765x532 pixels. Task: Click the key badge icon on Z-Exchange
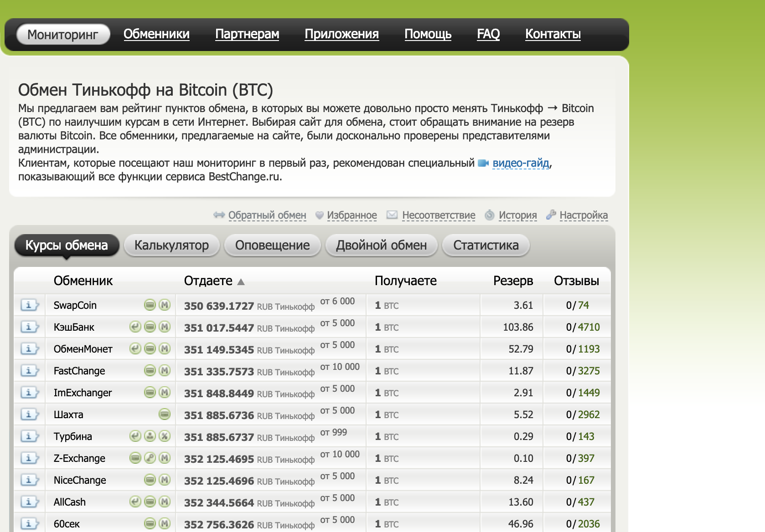150,458
